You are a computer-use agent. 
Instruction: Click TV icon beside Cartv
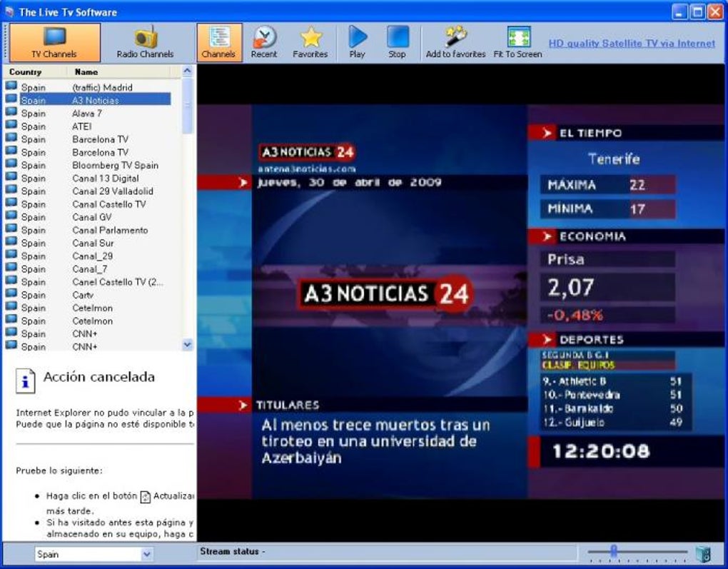point(11,294)
